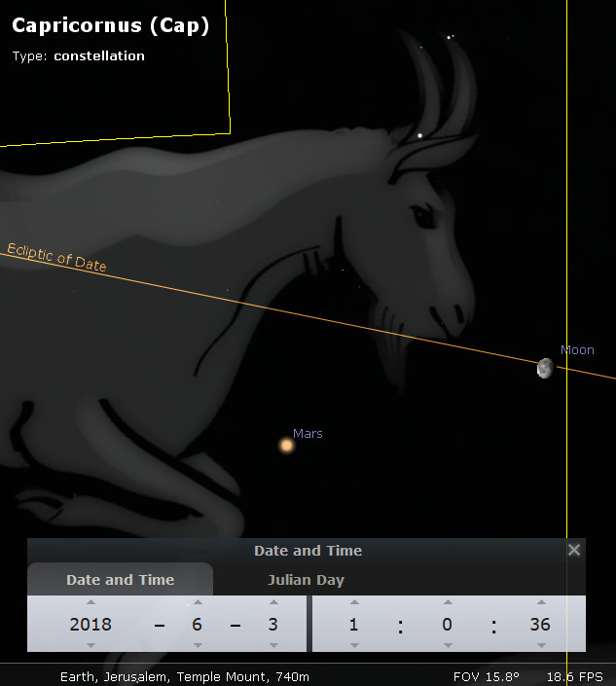This screenshot has height=686, width=616.
Task: Decrease the day field showing 3
Action: [x=273, y=645]
